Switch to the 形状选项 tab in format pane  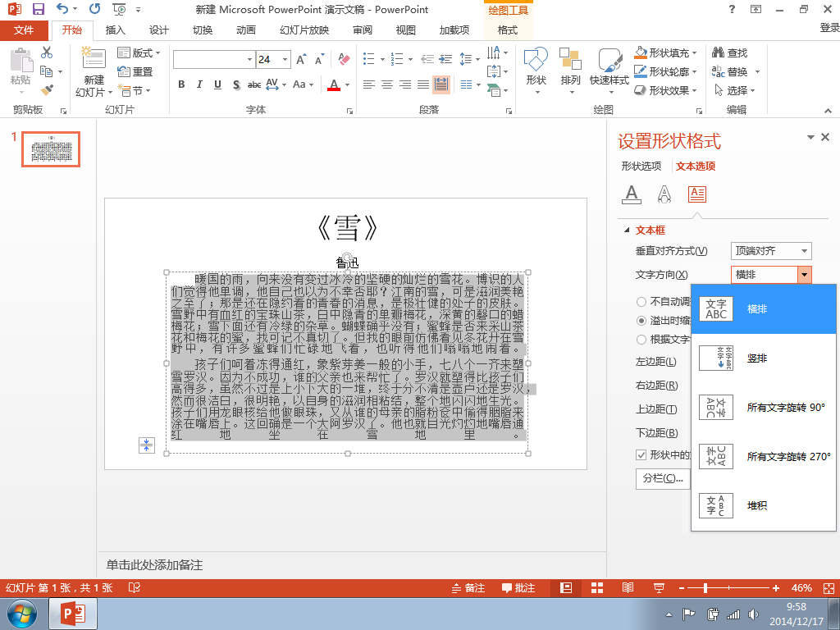coord(641,166)
